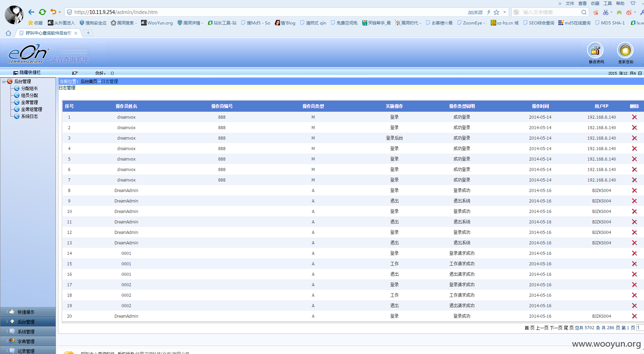The height and width of the screenshot is (354, 644).
Task: Open the scissors tool dropdown arrow
Action: 612,12
